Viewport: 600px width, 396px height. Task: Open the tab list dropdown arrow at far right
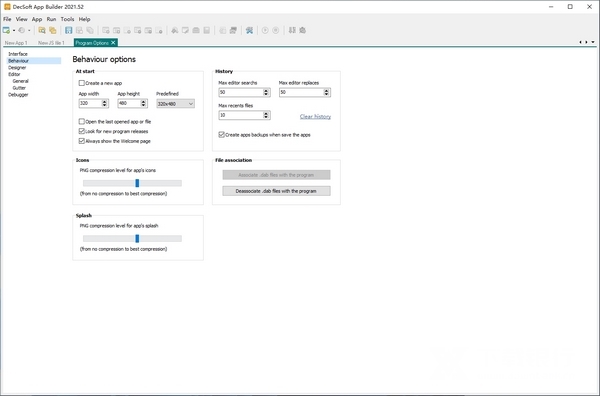tap(593, 42)
